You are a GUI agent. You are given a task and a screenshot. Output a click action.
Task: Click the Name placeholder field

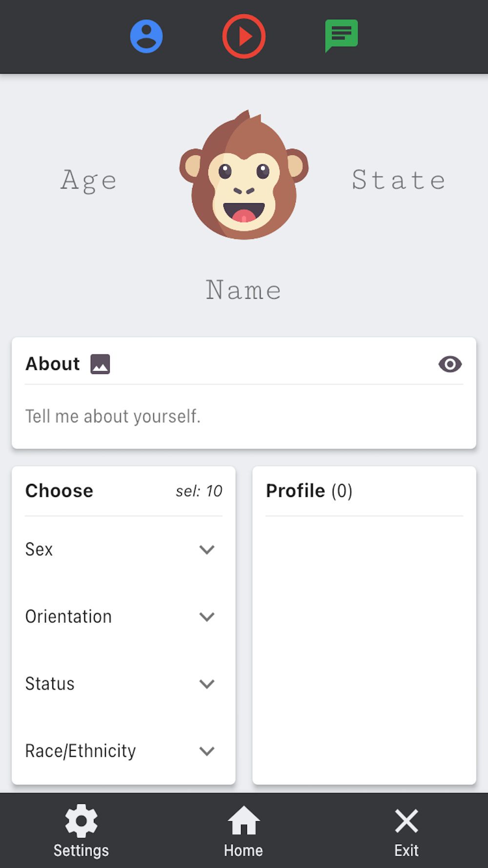244,290
